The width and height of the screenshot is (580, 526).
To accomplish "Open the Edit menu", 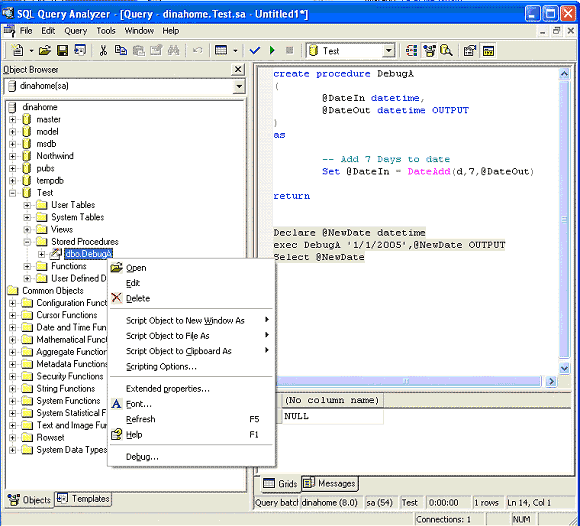I will click(x=48, y=31).
